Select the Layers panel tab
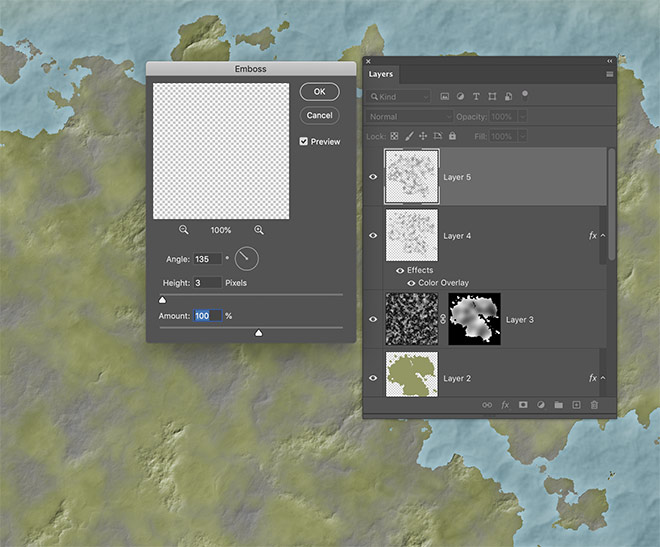The width and height of the screenshot is (660, 547). (x=381, y=74)
